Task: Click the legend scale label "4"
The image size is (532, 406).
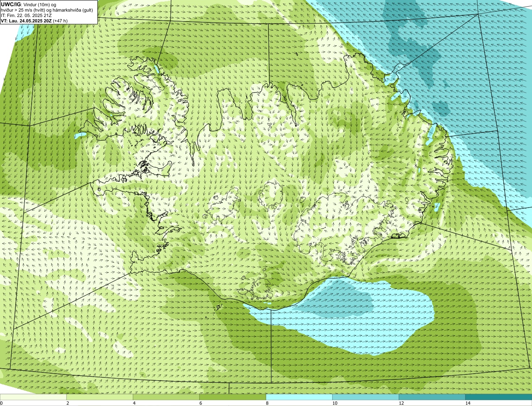Action: (134, 403)
